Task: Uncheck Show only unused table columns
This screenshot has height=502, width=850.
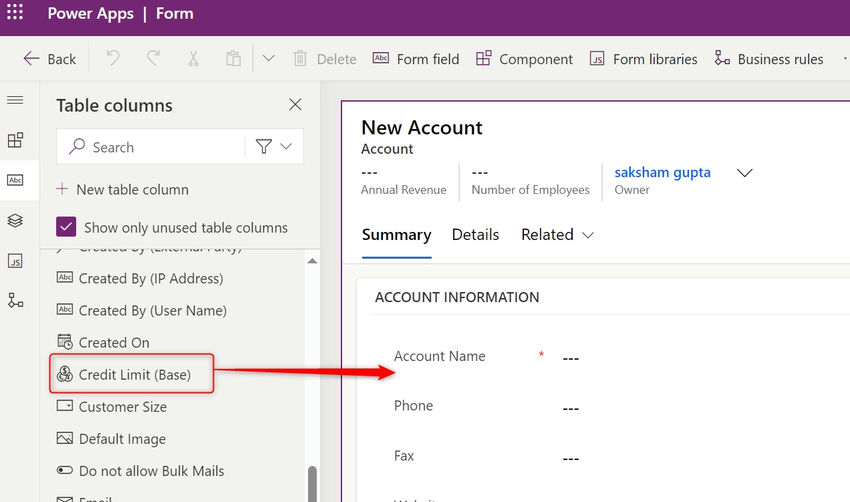Action: [x=66, y=227]
